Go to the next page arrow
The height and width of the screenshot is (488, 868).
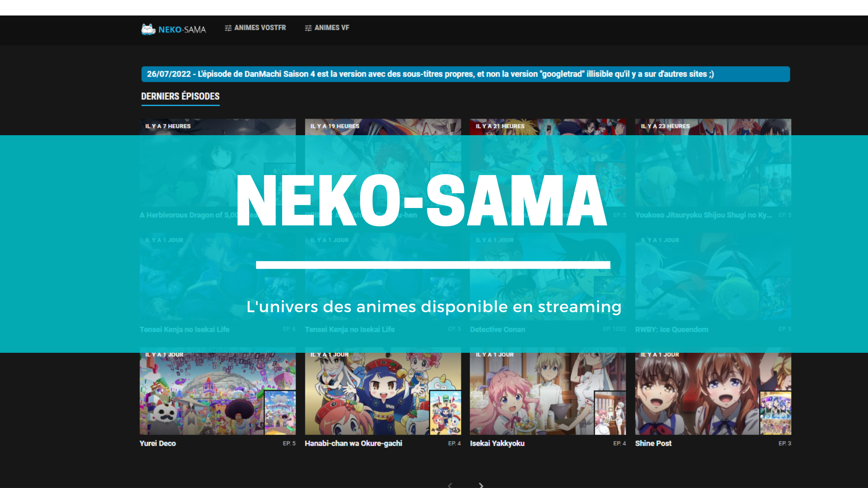pos(481,485)
